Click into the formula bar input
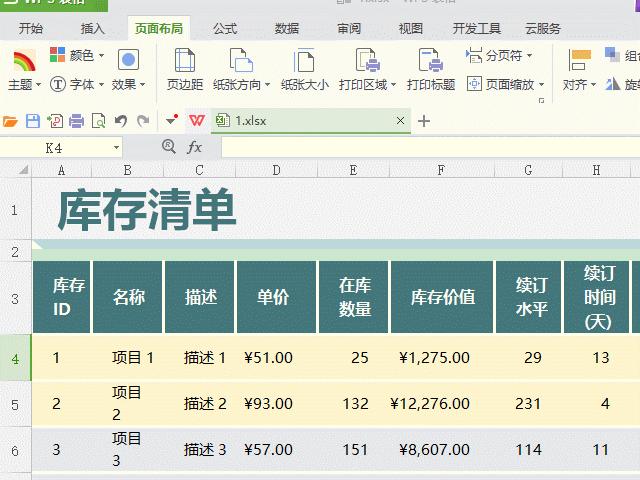This screenshot has height=480, width=640. pos(431,147)
